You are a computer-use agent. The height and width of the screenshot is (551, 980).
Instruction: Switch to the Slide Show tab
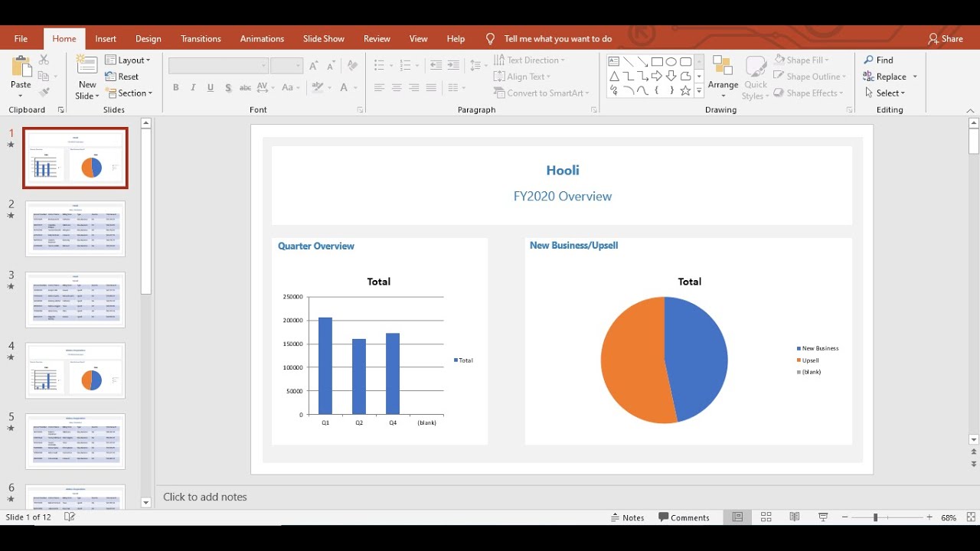click(324, 39)
